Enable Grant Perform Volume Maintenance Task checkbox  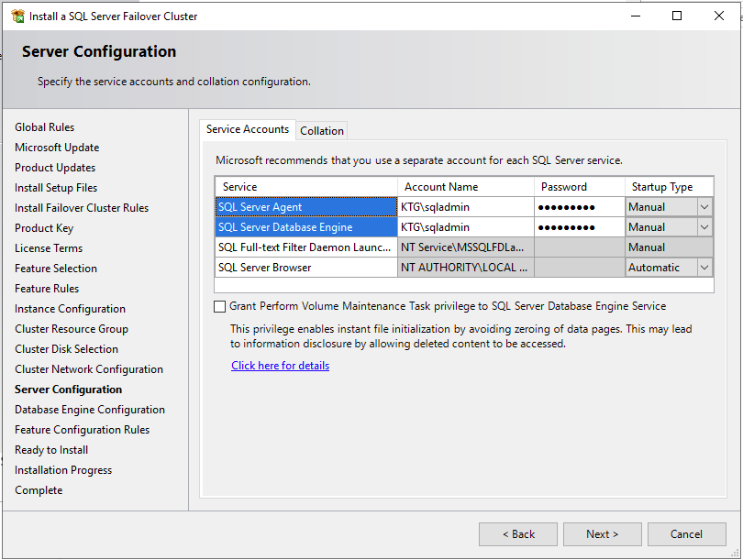(219, 307)
